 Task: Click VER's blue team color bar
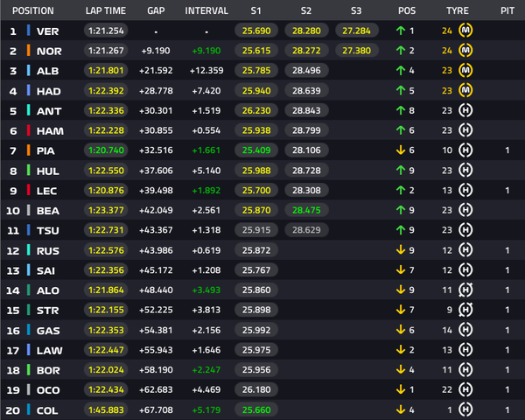pyautogui.click(x=29, y=31)
